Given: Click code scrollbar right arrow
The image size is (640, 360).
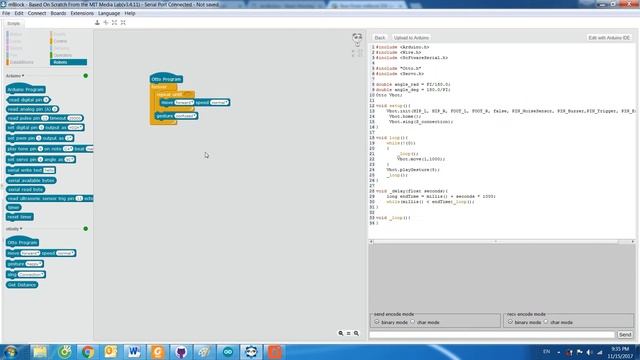Looking at the screenshot, I should point(633,242).
